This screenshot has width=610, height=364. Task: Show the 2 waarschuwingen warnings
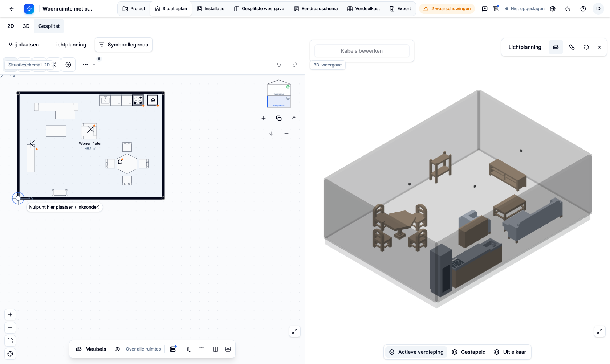447,9
